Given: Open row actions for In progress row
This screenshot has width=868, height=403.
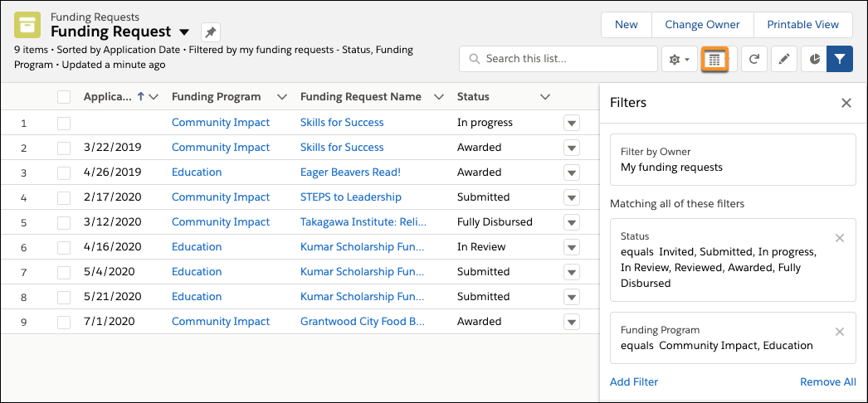Looking at the screenshot, I should click(572, 123).
